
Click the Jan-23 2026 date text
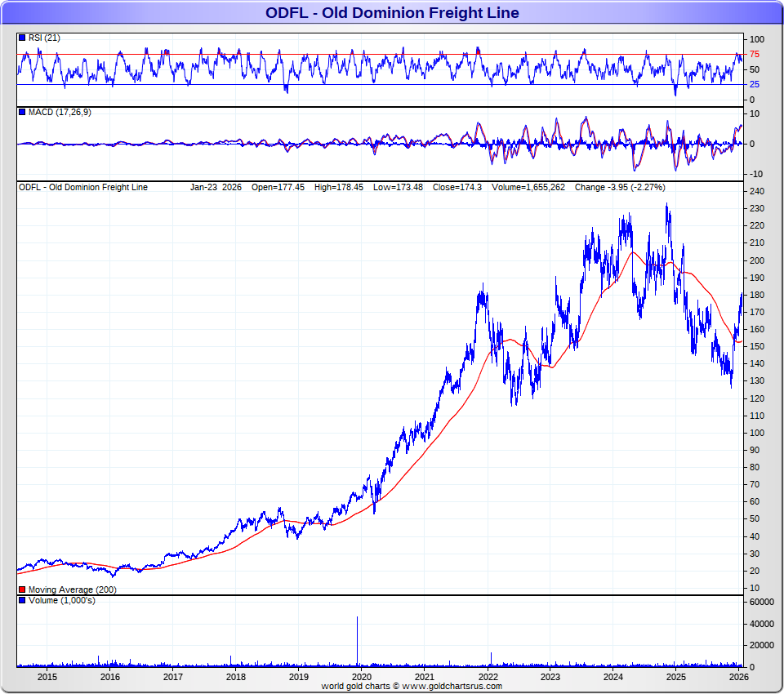[x=216, y=187]
